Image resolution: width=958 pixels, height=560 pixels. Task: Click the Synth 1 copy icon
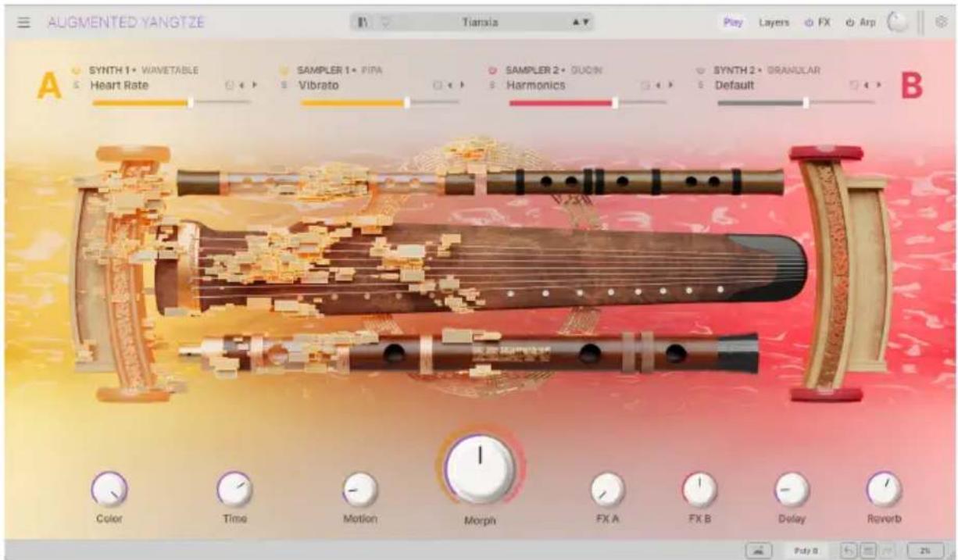point(229,85)
